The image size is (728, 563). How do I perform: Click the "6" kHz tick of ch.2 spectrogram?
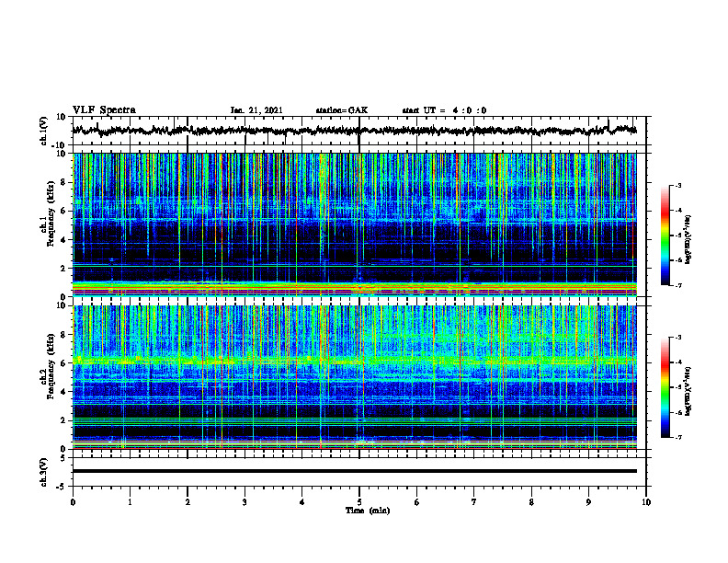pos(63,363)
